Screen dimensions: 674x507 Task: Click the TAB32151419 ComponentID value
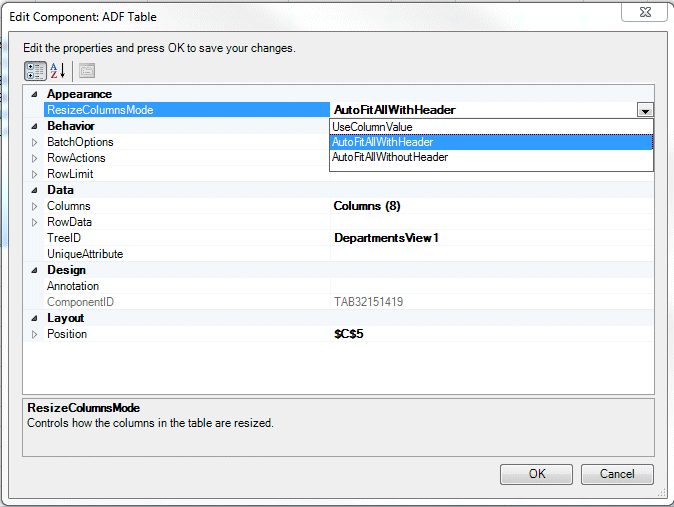tap(492, 302)
